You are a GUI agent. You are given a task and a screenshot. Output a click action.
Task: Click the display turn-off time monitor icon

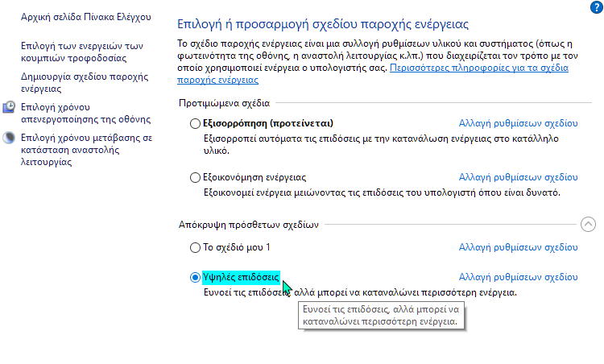tap(9, 106)
